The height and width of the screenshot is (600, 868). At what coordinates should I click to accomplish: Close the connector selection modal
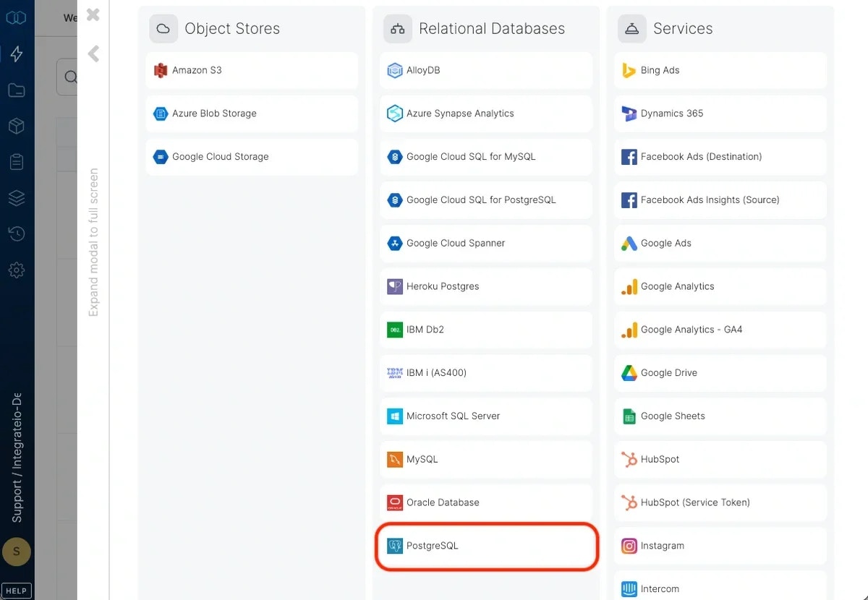click(x=93, y=14)
